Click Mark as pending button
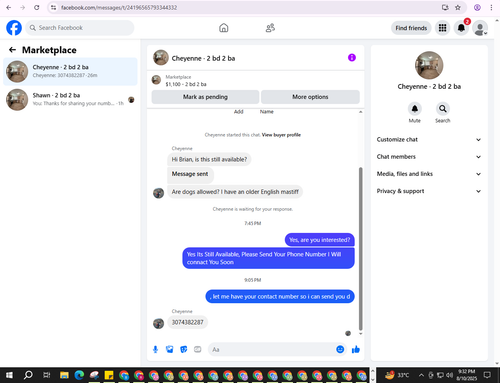Viewport: 500px width, 383px height. click(205, 97)
